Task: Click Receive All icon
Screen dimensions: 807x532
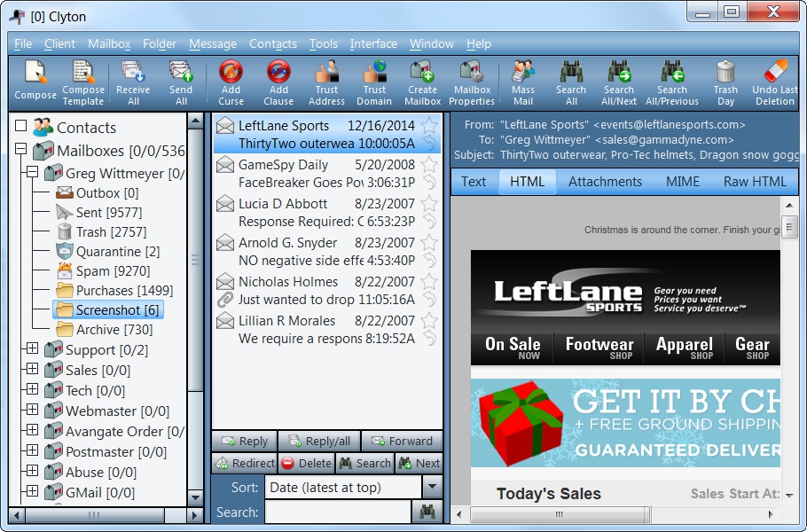Action: (x=133, y=72)
